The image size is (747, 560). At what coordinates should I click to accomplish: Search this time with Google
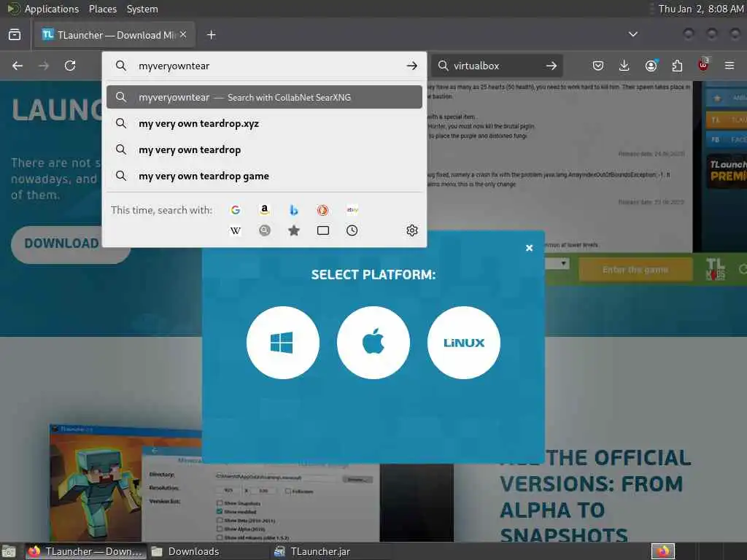pos(236,210)
